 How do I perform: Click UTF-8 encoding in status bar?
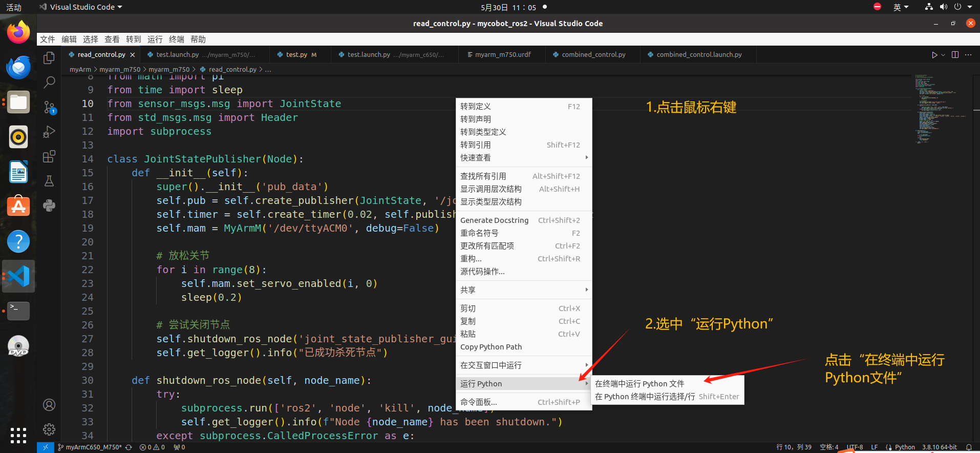tap(855, 447)
